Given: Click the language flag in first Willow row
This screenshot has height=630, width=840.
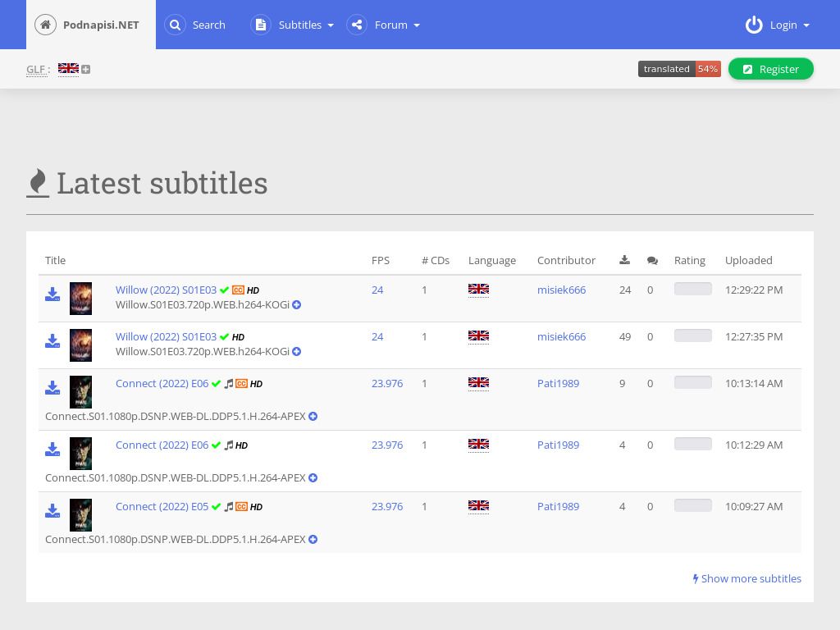Looking at the screenshot, I should 478,289.
